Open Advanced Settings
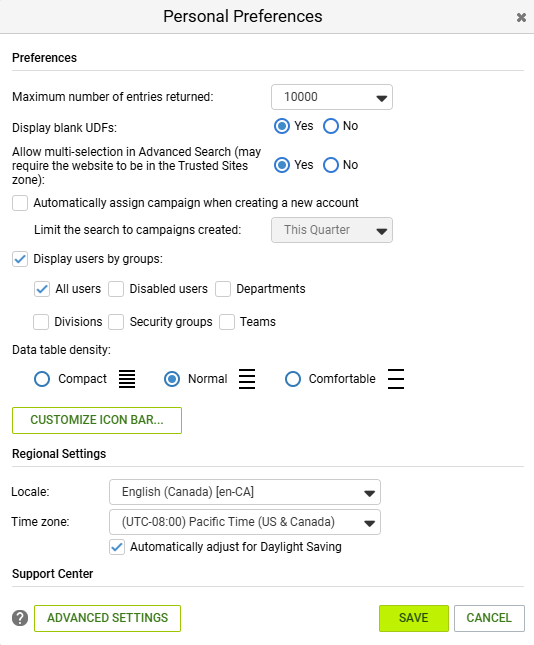Viewport: 534px width, 645px height. click(x=107, y=618)
